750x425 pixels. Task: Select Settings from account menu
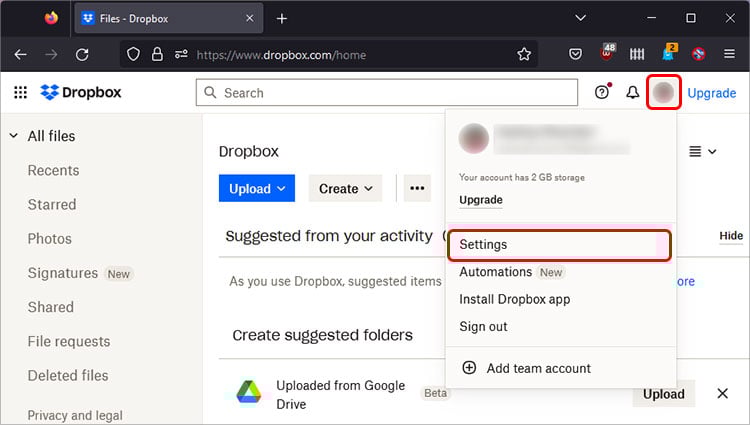click(x=560, y=245)
